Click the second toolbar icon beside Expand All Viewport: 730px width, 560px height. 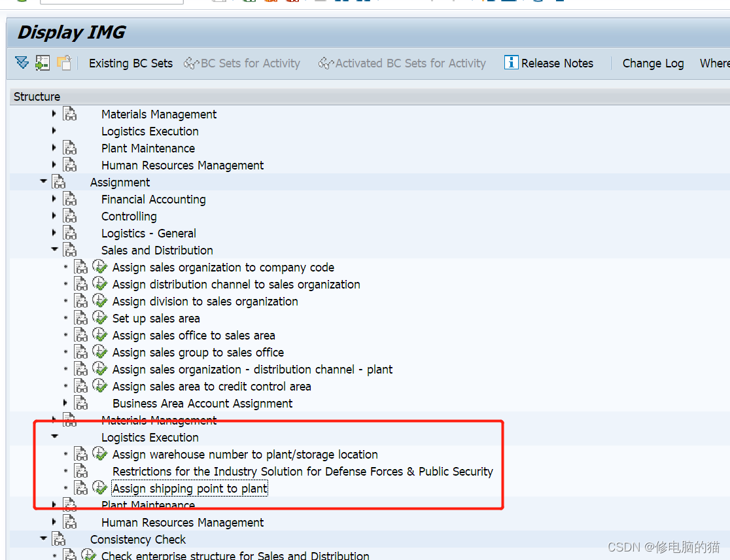point(43,63)
